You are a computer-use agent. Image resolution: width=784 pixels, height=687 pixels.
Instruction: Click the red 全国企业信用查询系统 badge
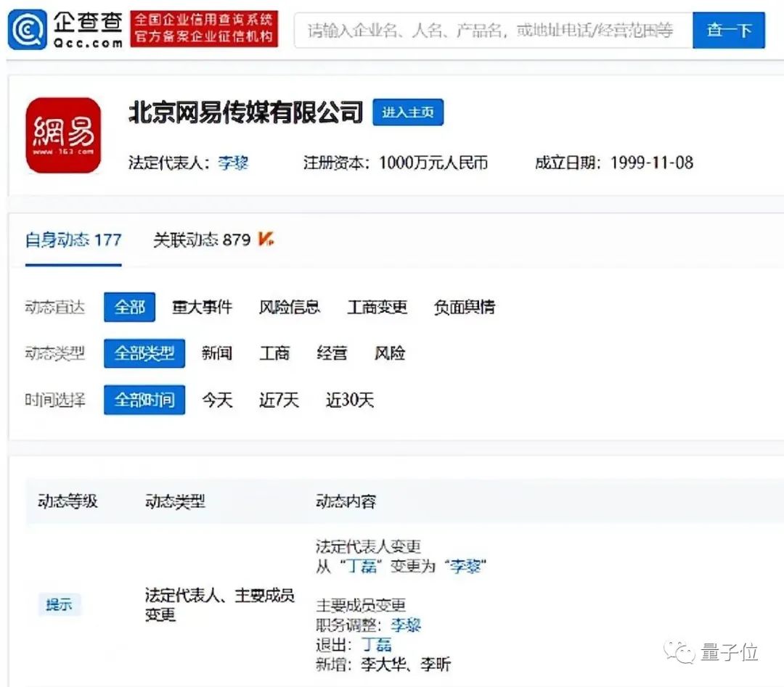tap(204, 30)
